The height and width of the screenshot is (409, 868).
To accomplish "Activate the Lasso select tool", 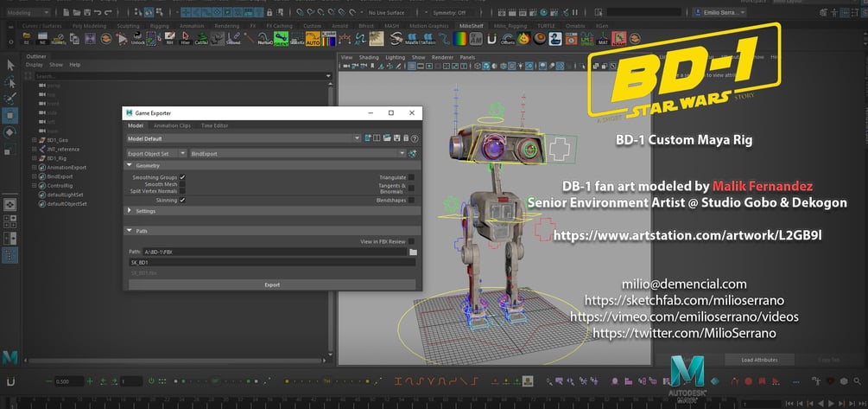I will point(10,82).
